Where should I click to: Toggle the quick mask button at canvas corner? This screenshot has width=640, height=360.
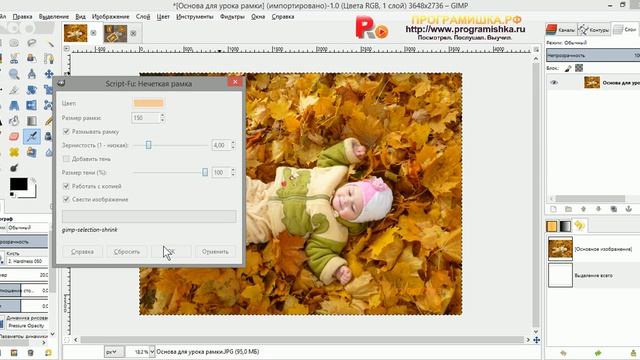[67, 340]
